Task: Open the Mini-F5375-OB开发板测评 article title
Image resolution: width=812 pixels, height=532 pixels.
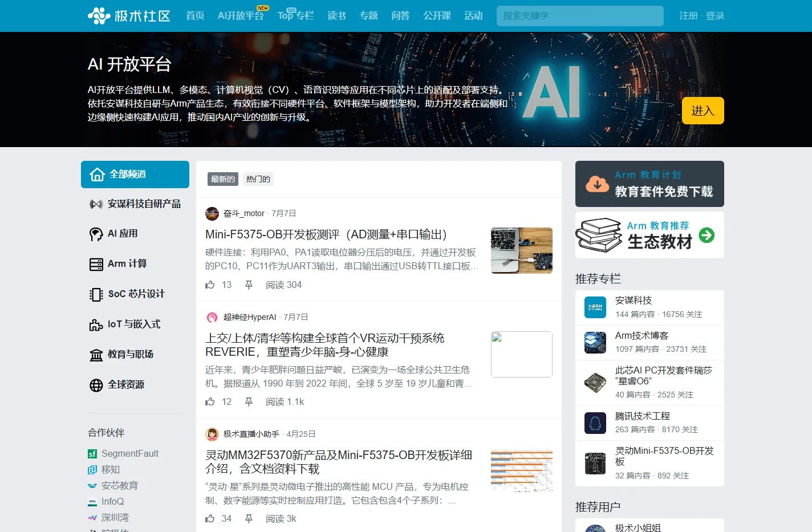Action: tap(326, 234)
